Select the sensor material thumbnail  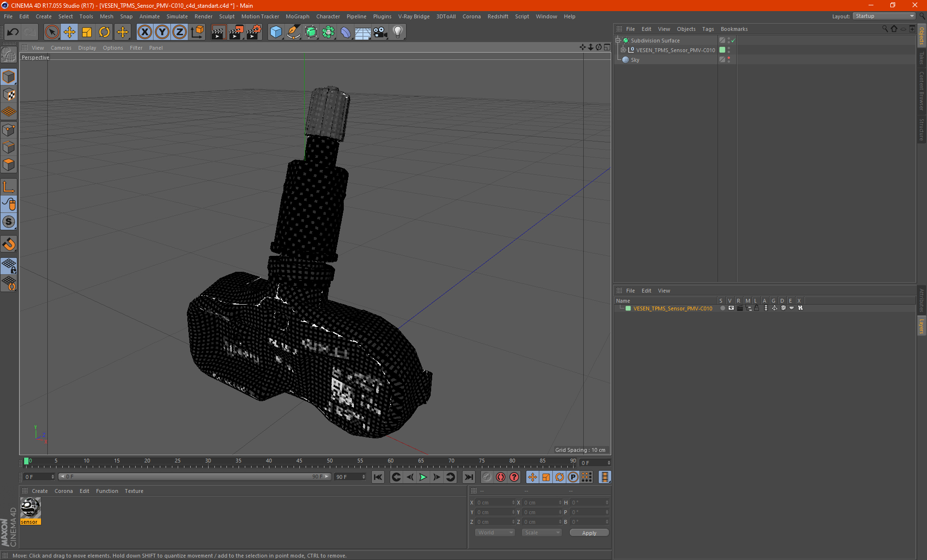30,508
